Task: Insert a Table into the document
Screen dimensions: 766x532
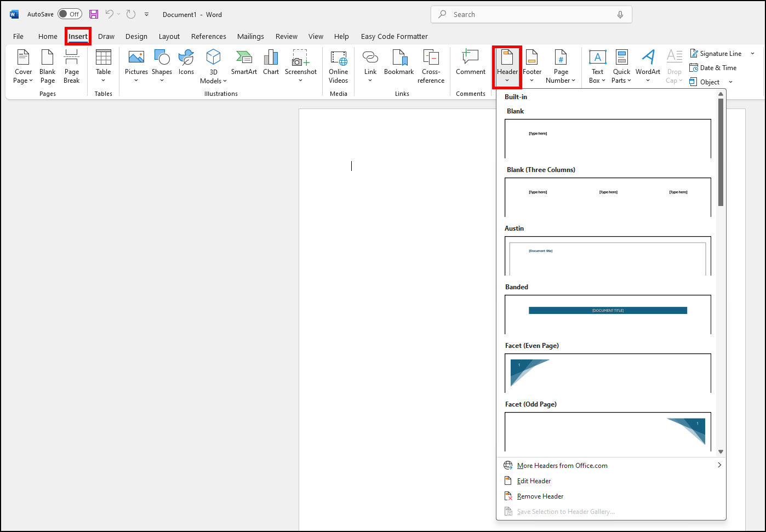Action: point(103,66)
